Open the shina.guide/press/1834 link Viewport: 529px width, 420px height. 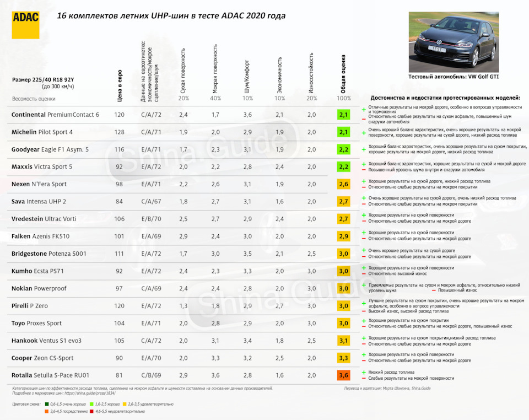(x=90, y=393)
